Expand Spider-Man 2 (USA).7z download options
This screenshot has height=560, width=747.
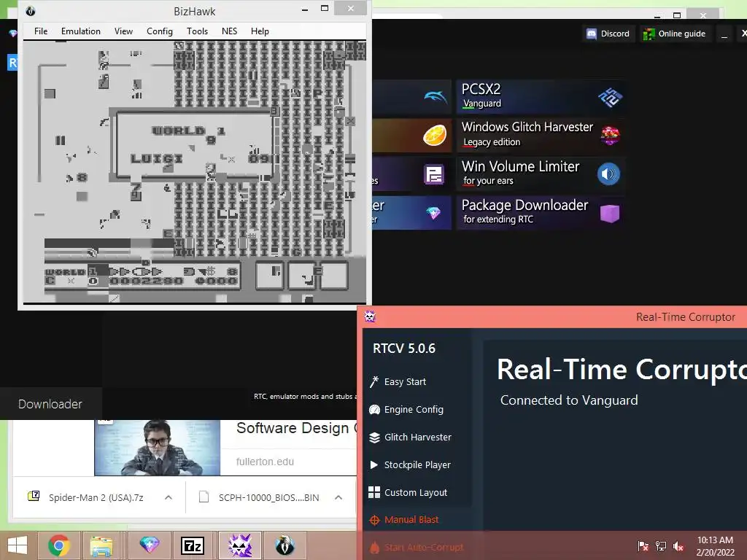click(169, 497)
